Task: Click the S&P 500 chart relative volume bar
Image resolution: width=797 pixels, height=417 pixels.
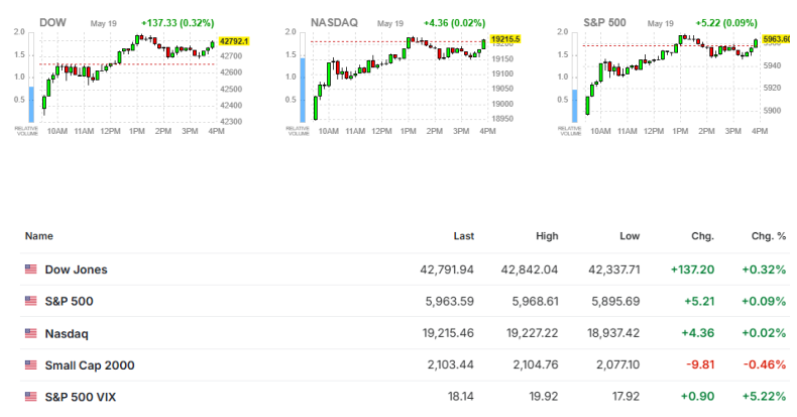Action: (x=574, y=106)
